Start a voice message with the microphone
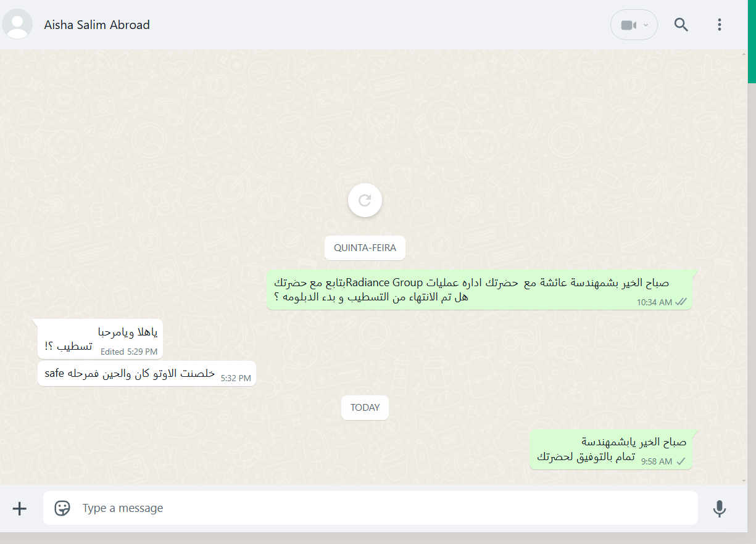 tap(719, 508)
